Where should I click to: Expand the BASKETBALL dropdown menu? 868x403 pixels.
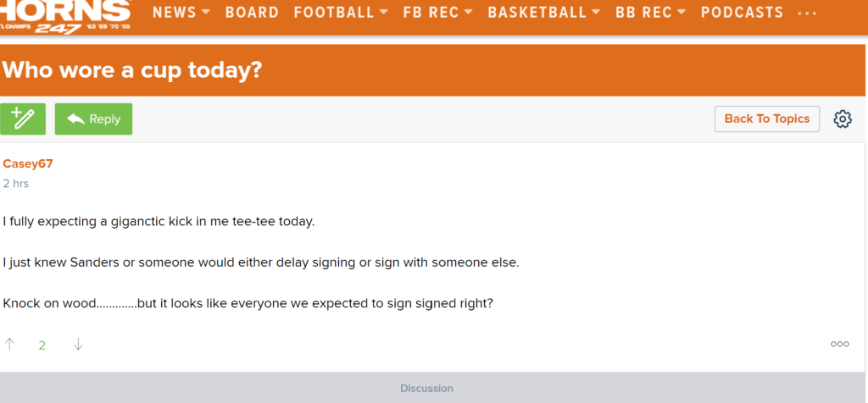click(x=543, y=13)
